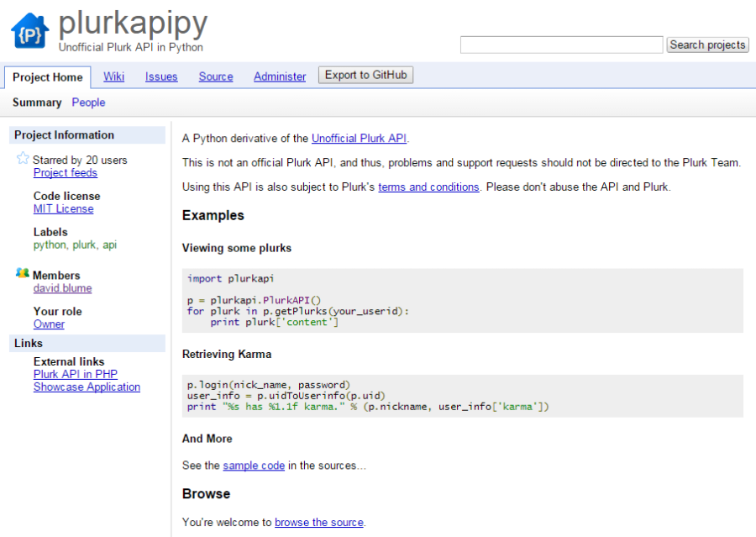
Task: Follow the Unofficial Plurk API link
Action: pos(360,139)
